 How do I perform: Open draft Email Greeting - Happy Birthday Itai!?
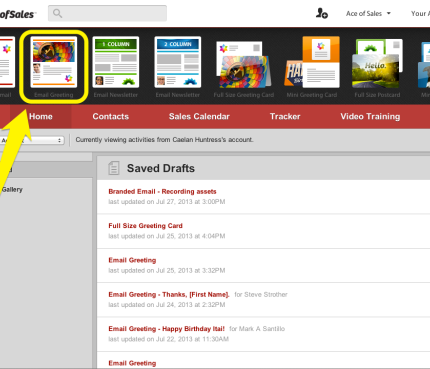point(166,329)
